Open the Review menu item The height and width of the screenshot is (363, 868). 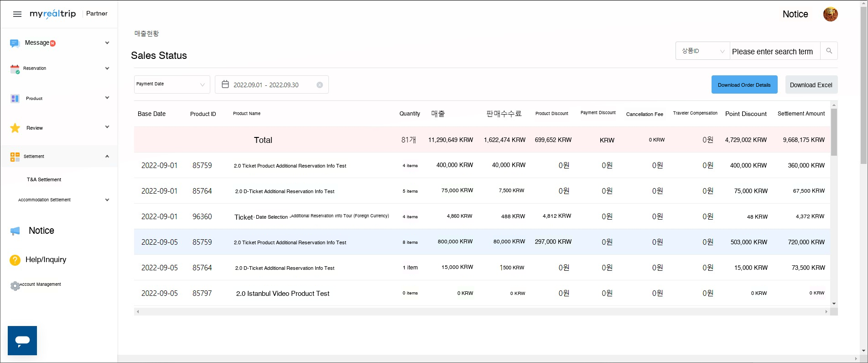[x=35, y=128]
